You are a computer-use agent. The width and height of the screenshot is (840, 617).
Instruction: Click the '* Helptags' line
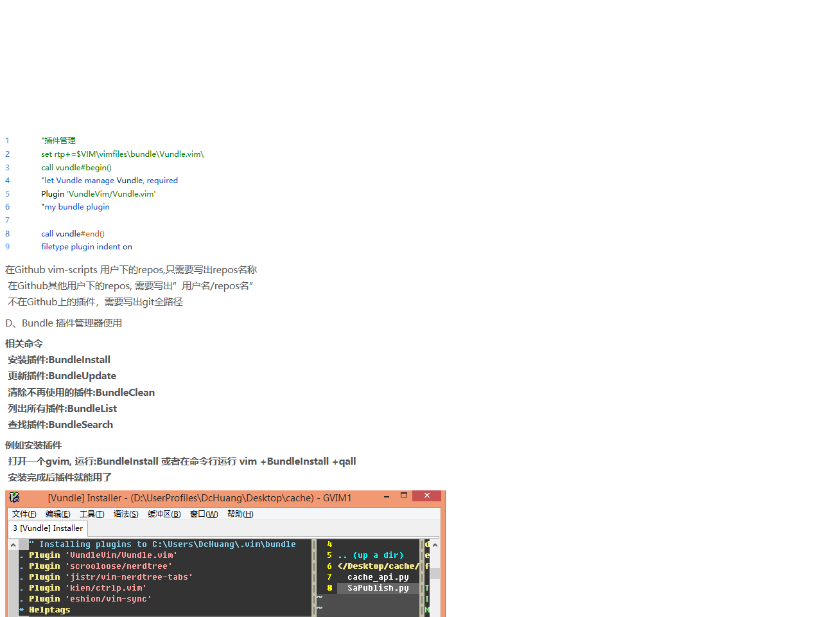click(x=45, y=610)
